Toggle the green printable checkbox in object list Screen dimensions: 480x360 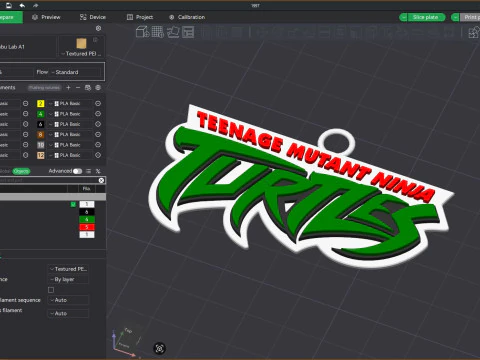point(73,204)
